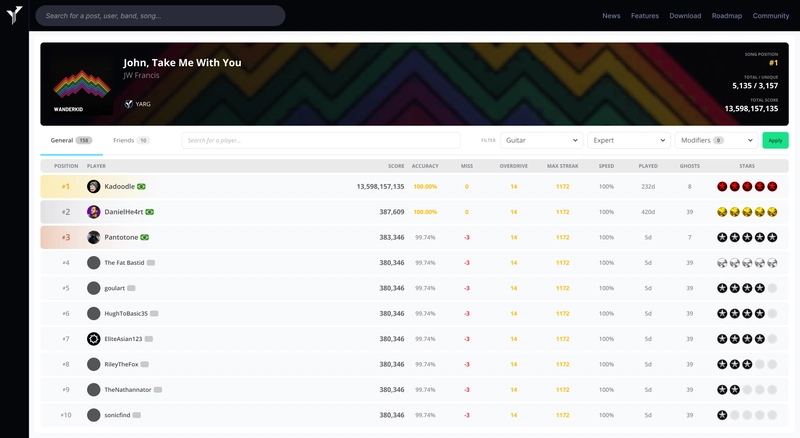The width and height of the screenshot is (800, 438).
Task: Focus the top search for post, user, band field
Action: coord(160,16)
